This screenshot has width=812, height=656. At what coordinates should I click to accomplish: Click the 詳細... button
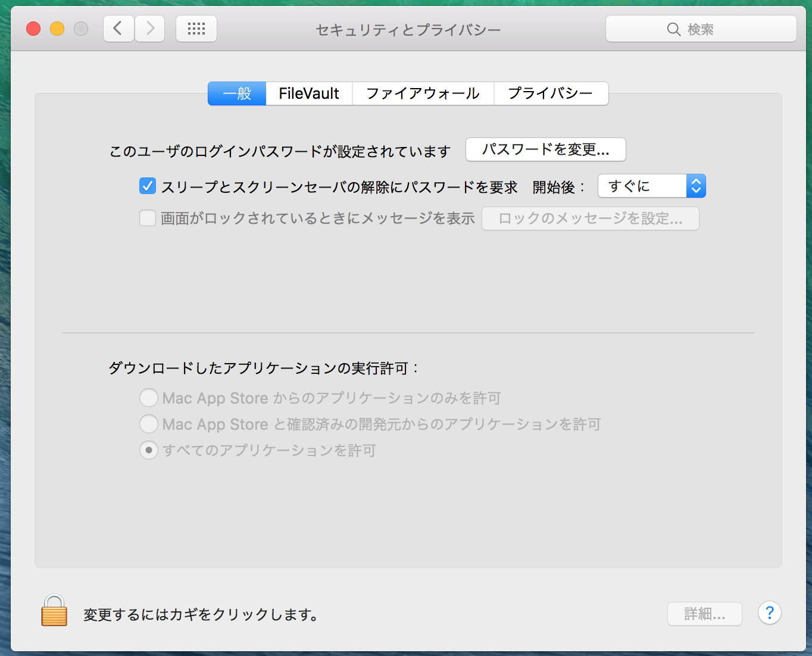click(x=705, y=614)
